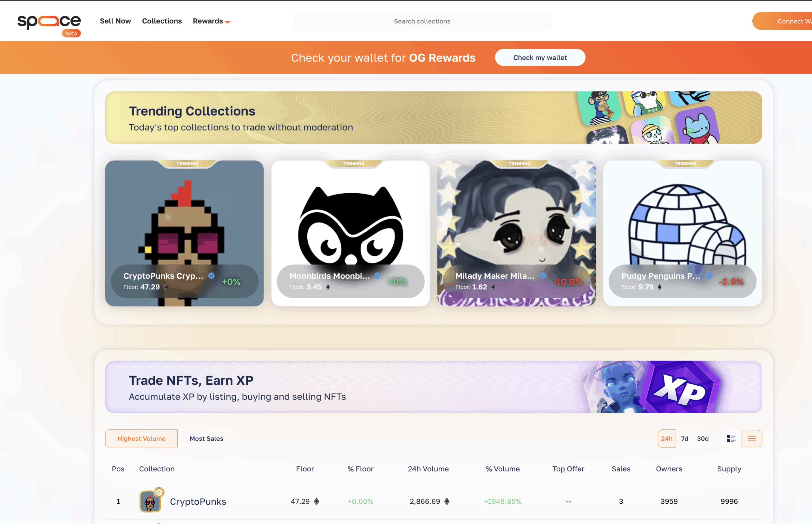Select the 24h time range
812x524 pixels.
[667, 439]
